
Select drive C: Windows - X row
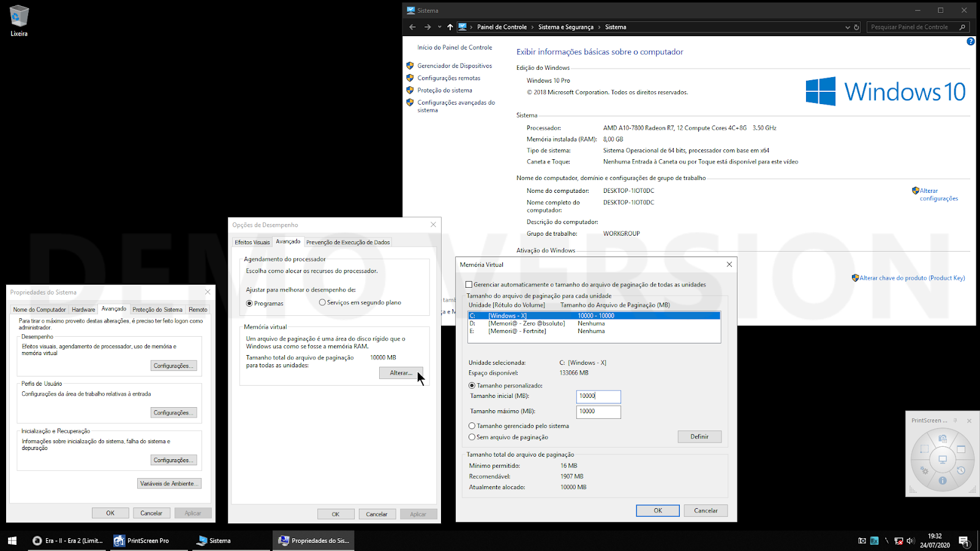tap(594, 316)
